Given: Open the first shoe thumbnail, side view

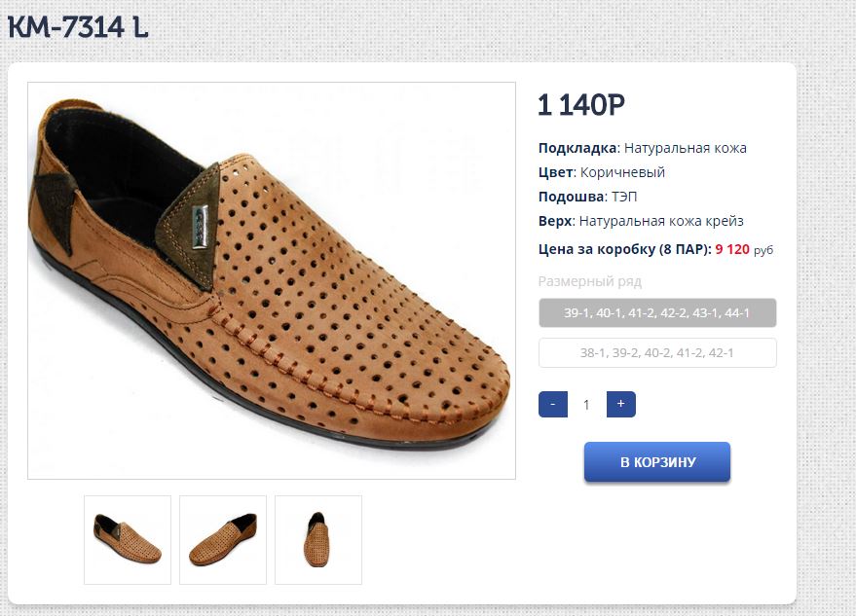Looking at the screenshot, I should 128,540.
